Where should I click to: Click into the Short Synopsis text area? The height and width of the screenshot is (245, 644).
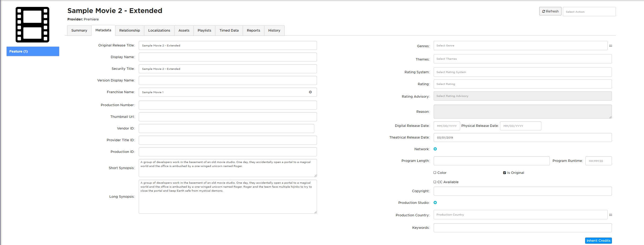pos(228,168)
